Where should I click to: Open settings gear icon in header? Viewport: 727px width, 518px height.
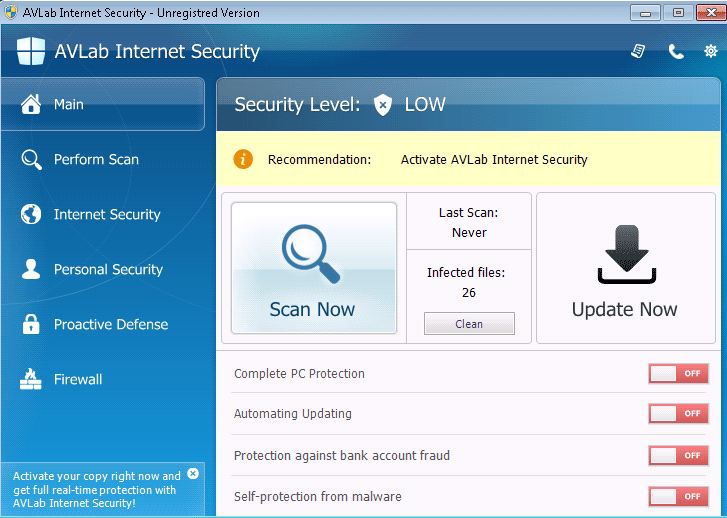pos(711,51)
